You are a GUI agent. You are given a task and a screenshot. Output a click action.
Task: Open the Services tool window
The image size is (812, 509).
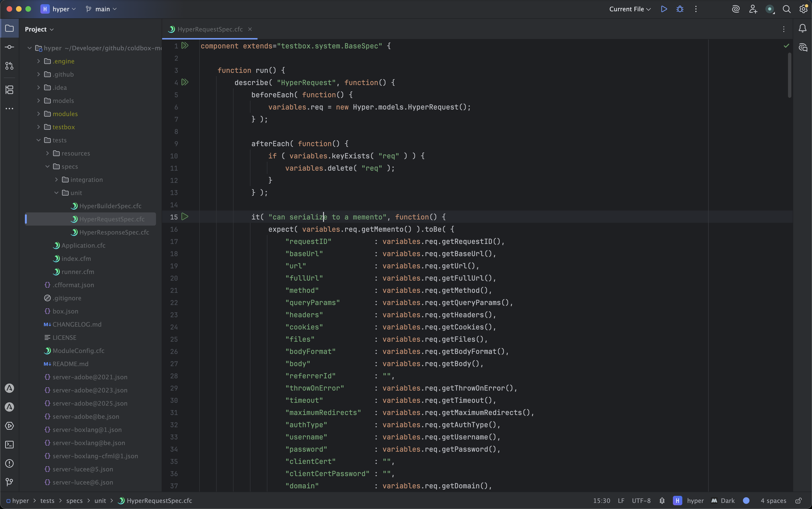[9, 426]
